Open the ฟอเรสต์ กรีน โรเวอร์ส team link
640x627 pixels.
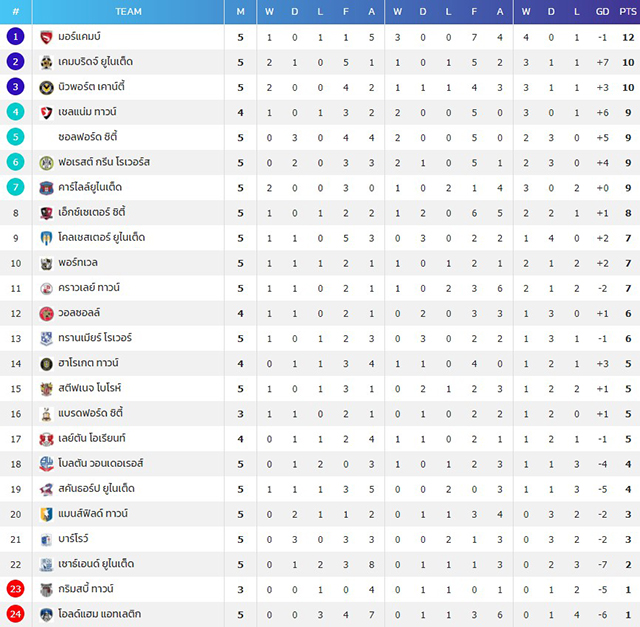pos(104,162)
